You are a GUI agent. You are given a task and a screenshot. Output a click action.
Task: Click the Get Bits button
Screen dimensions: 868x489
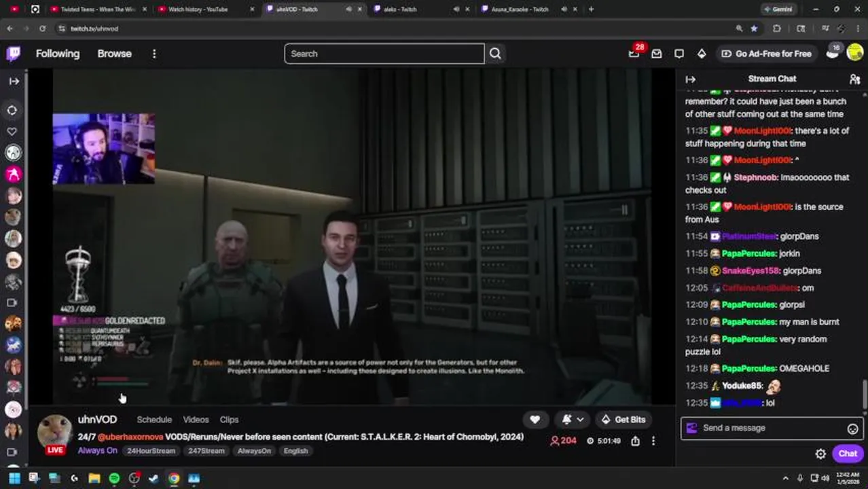click(x=623, y=420)
